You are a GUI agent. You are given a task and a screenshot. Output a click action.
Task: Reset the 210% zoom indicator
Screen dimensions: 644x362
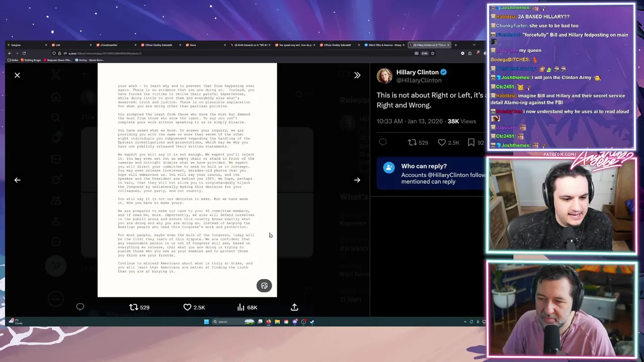424,53
